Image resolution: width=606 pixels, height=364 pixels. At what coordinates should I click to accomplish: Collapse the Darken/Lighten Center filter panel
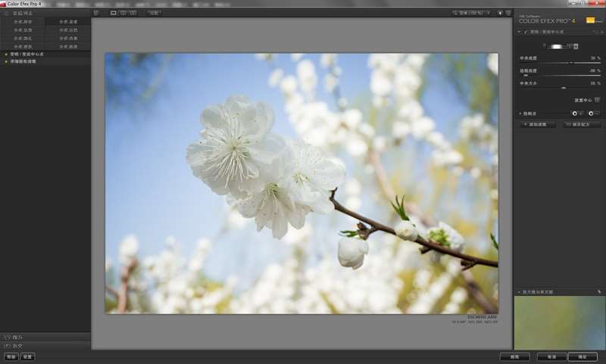click(519, 32)
